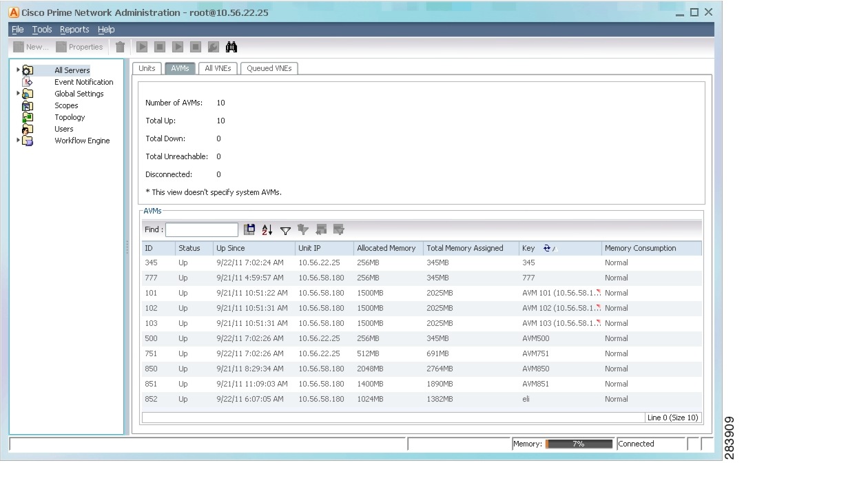
Task: Open the binoculars search tool
Action: point(231,47)
